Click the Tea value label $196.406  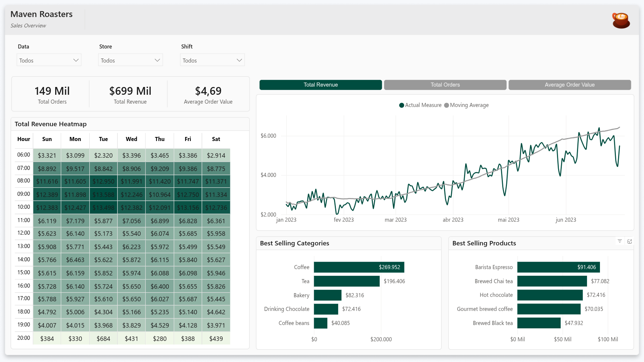(394, 281)
